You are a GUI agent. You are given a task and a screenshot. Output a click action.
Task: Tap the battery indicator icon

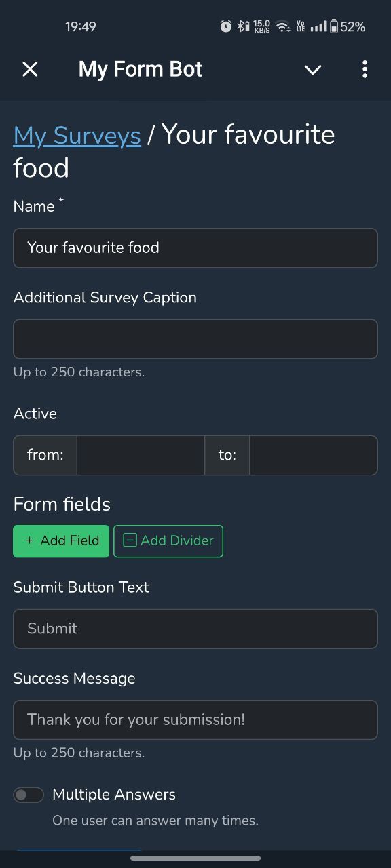(x=333, y=26)
